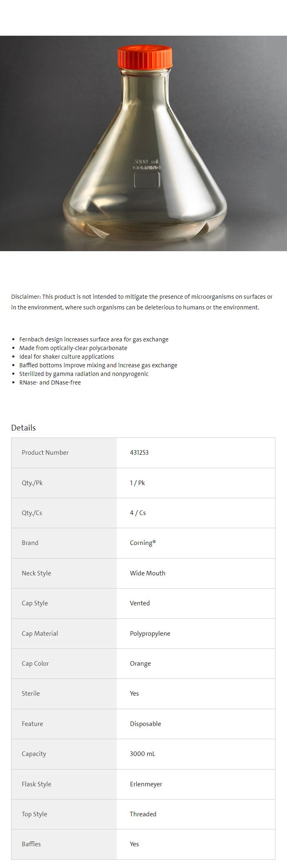Click the Wide Mouth neck style value
The height and width of the screenshot is (868, 287).
[x=148, y=573]
